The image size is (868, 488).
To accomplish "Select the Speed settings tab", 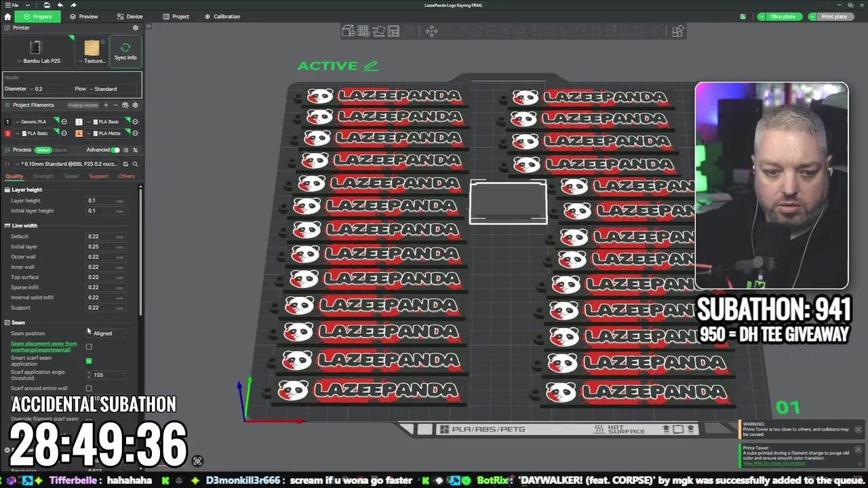I will click(x=71, y=176).
